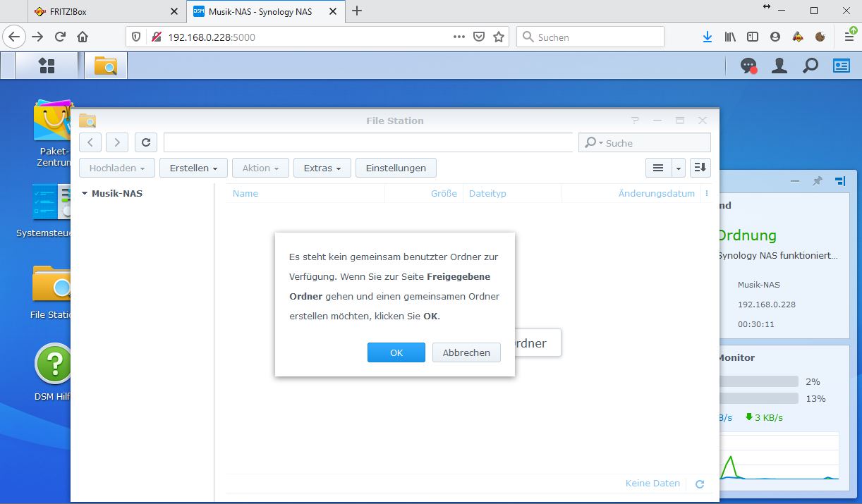The height and width of the screenshot is (504, 862).
Task: Close the FRITZ!Box tab
Action: click(x=174, y=11)
